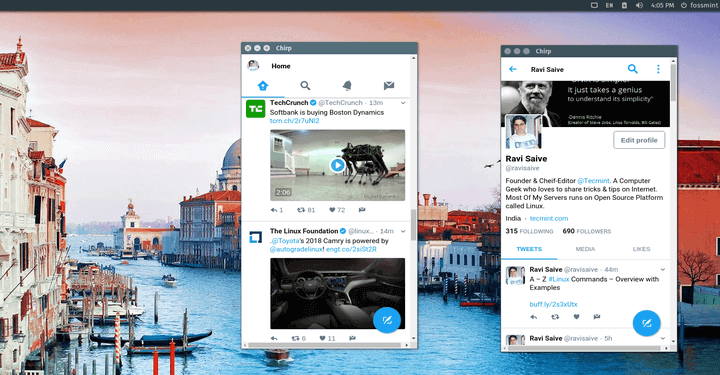Viewport: 720px width, 375px height.
Task: Like the A-Z Linux Commands tweet
Action: tap(576, 317)
